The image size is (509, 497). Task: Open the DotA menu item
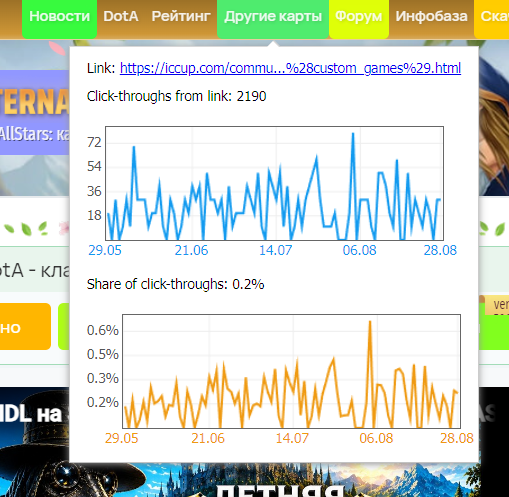tap(121, 16)
